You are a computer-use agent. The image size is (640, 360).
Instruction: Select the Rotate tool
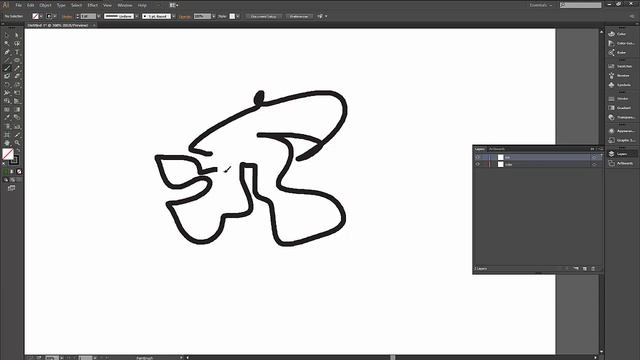(7, 85)
